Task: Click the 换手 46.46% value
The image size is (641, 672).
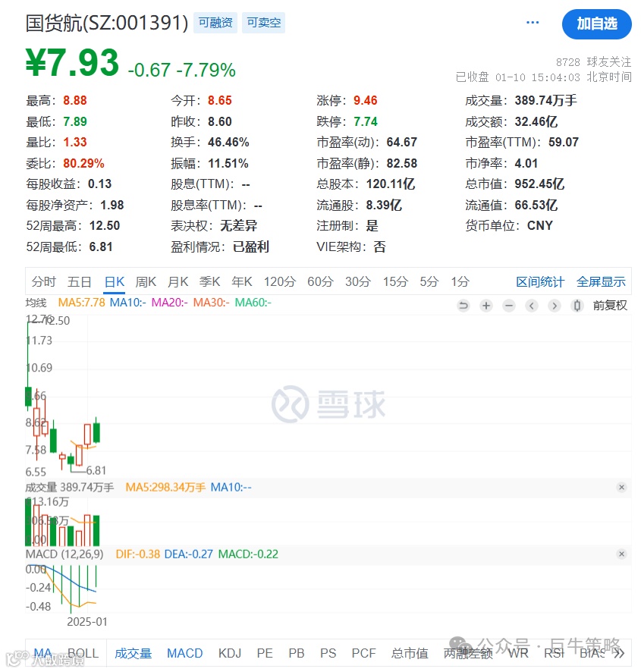Action: (228, 142)
